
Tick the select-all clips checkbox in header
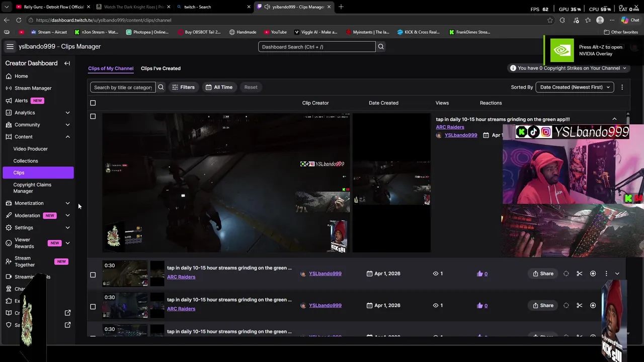click(x=93, y=103)
